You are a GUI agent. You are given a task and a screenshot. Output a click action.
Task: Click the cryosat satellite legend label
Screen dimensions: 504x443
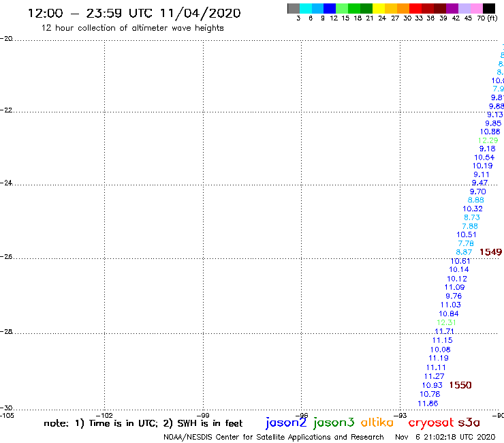431,423
